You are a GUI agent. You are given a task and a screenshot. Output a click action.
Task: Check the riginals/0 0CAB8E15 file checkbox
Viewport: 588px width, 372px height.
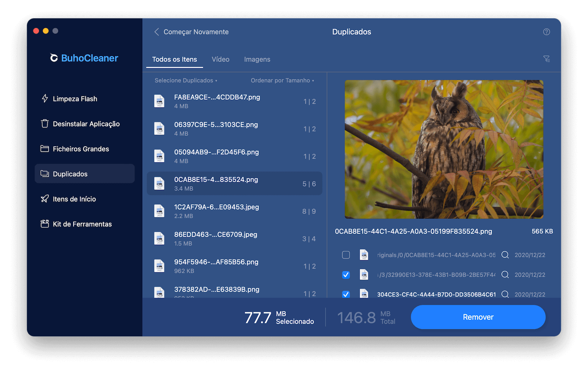pos(346,255)
